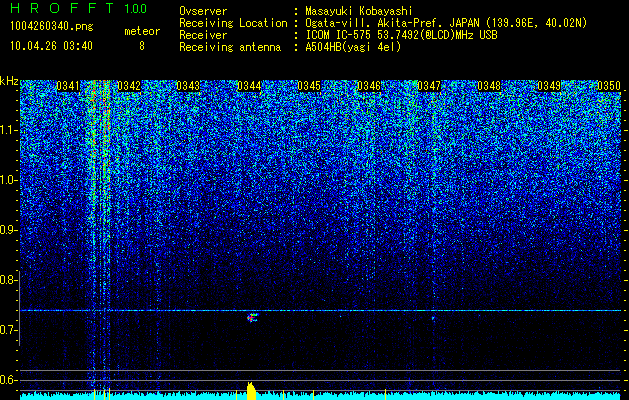Click the 0342 time marker
This screenshot has width=629, height=400.
point(129,86)
